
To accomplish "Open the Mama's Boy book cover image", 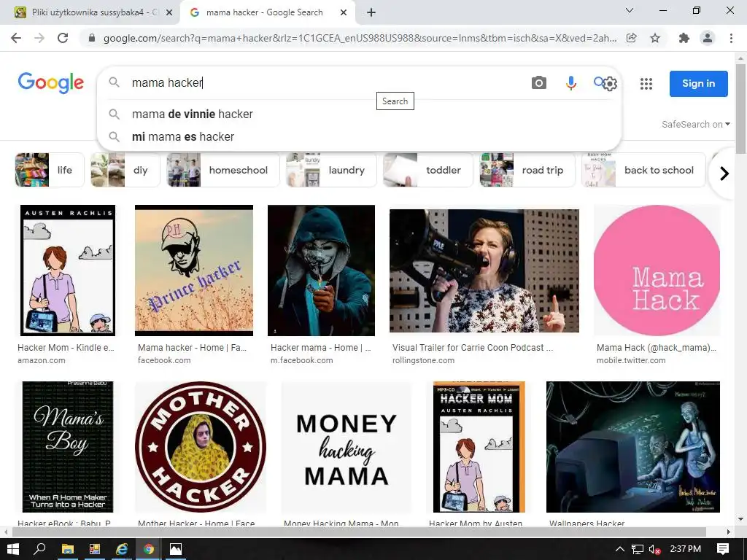I will 68,447.
